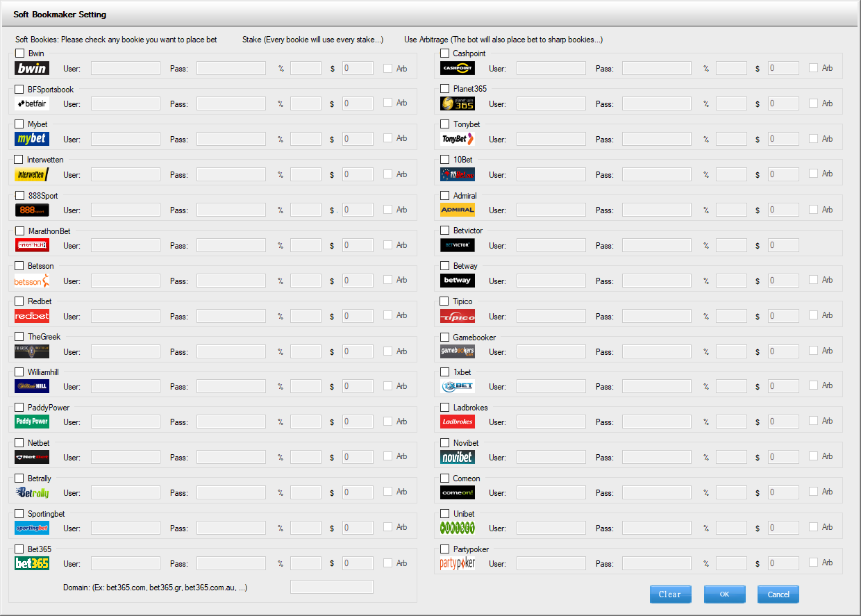Click the Gamebookers logo
Viewport: 861px width, 616px height.
pos(458,351)
